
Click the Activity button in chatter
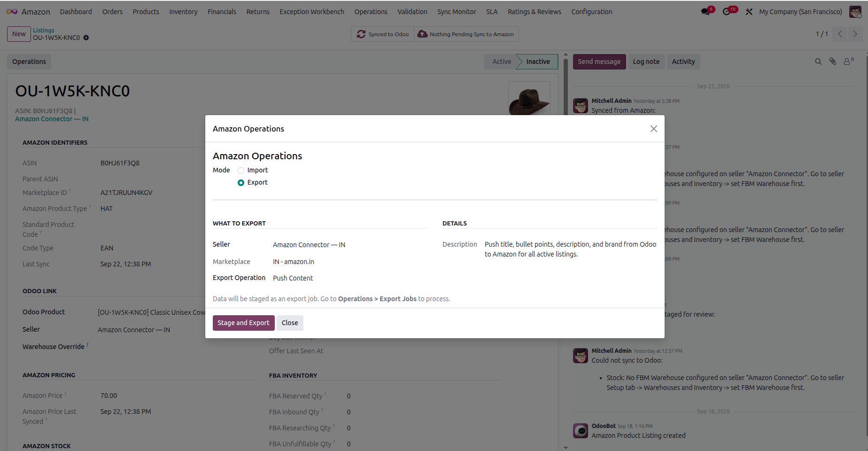[683, 62]
